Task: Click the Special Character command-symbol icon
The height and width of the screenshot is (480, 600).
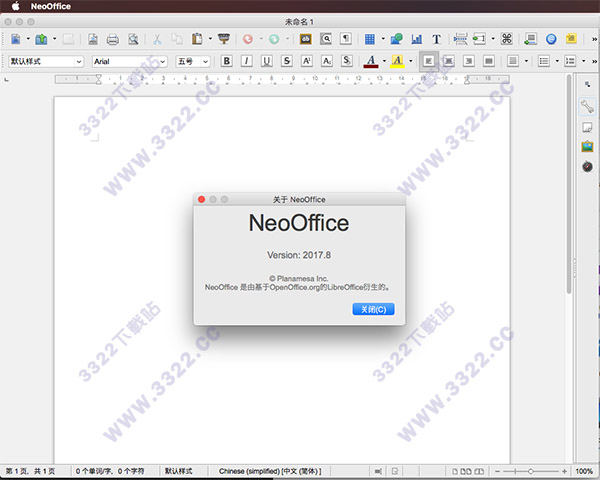Action: (x=507, y=39)
